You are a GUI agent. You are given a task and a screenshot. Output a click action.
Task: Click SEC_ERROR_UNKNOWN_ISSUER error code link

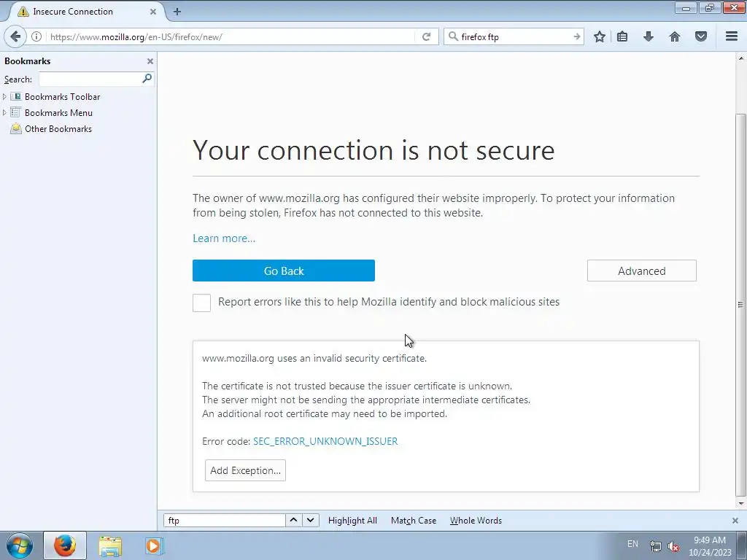coord(325,441)
